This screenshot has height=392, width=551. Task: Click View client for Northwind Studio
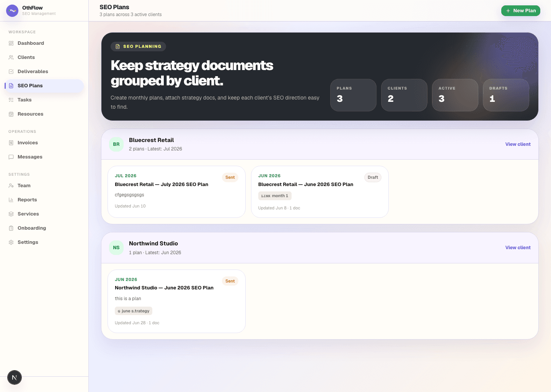click(518, 248)
